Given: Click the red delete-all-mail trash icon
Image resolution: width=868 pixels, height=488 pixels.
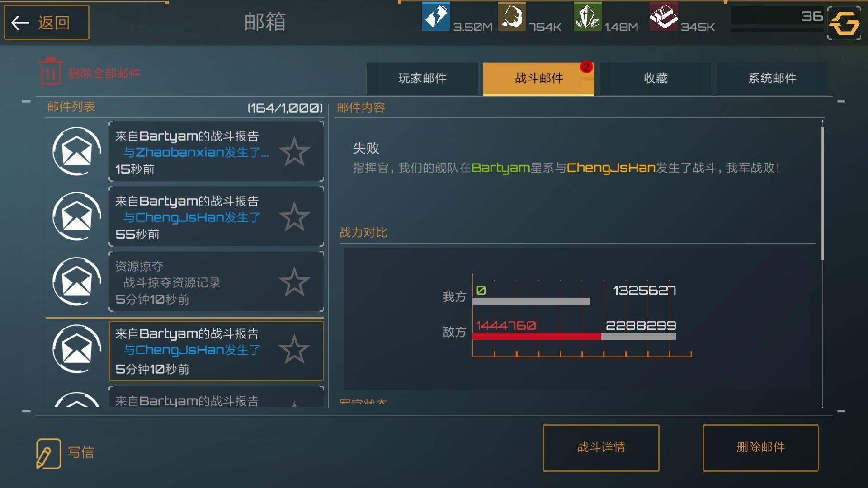Looking at the screenshot, I should tap(50, 71).
